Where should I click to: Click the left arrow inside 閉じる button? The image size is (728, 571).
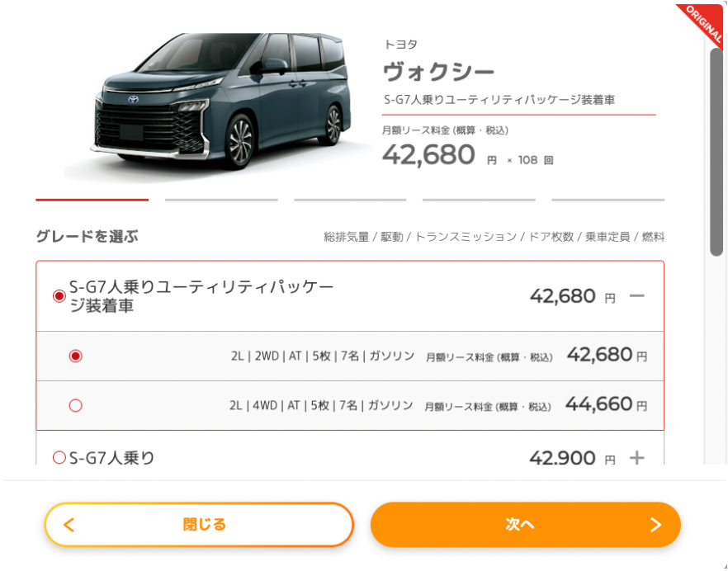[x=69, y=525]
